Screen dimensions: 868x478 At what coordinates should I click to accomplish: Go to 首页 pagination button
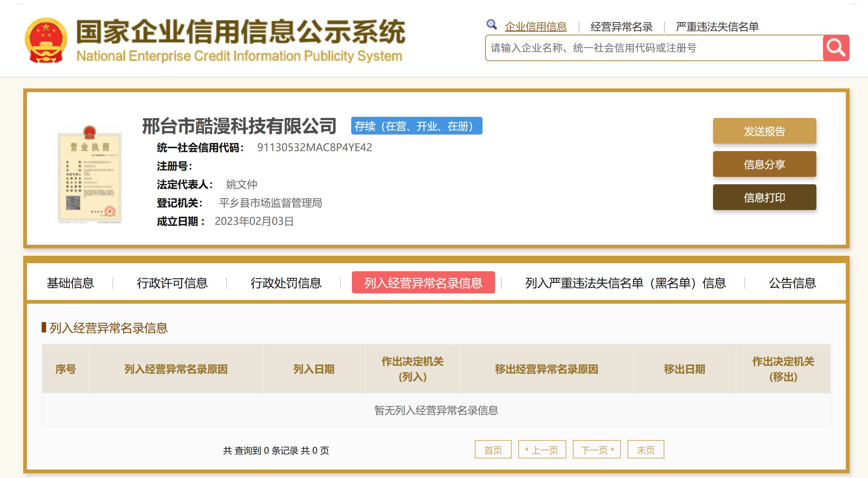point(493,450)
